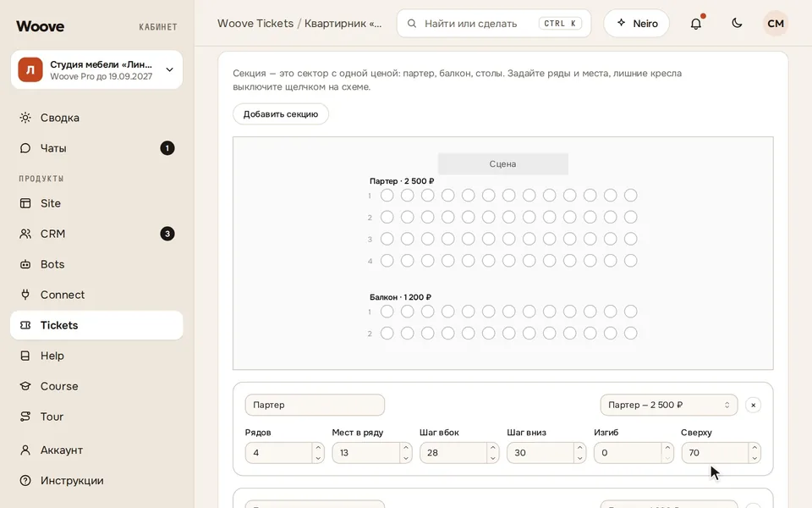
Task: Toggle first seat in Партер row 4
Action: coord(387,261)
